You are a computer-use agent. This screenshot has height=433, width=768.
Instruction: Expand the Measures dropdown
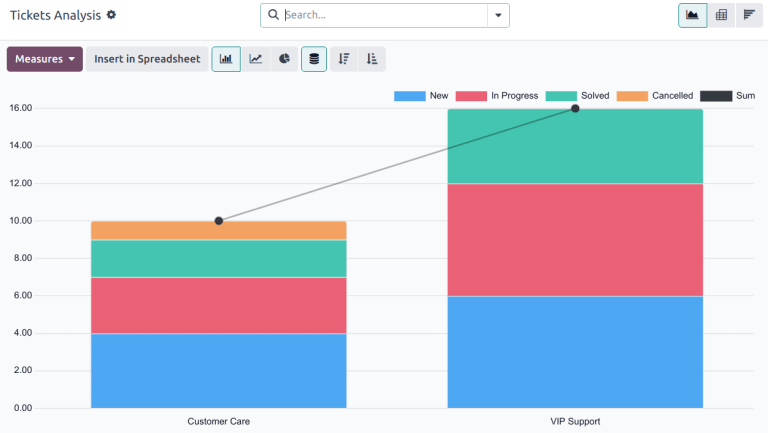pos(45,59)
